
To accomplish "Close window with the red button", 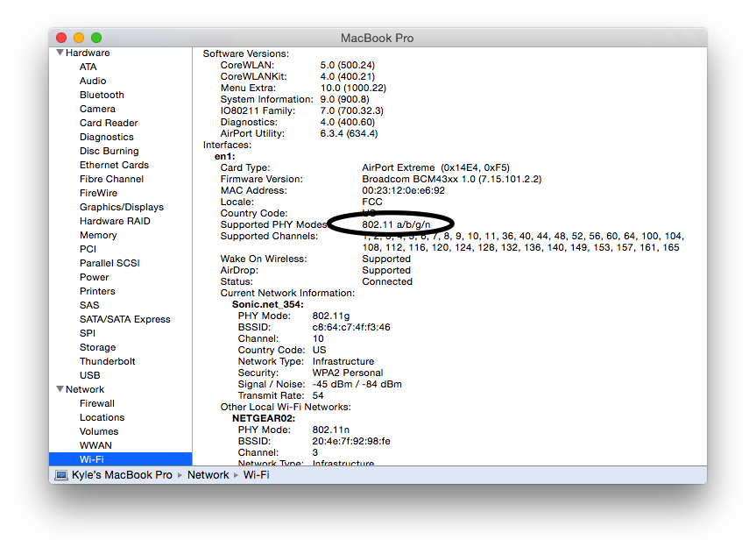I will click(x=61, y=38).
